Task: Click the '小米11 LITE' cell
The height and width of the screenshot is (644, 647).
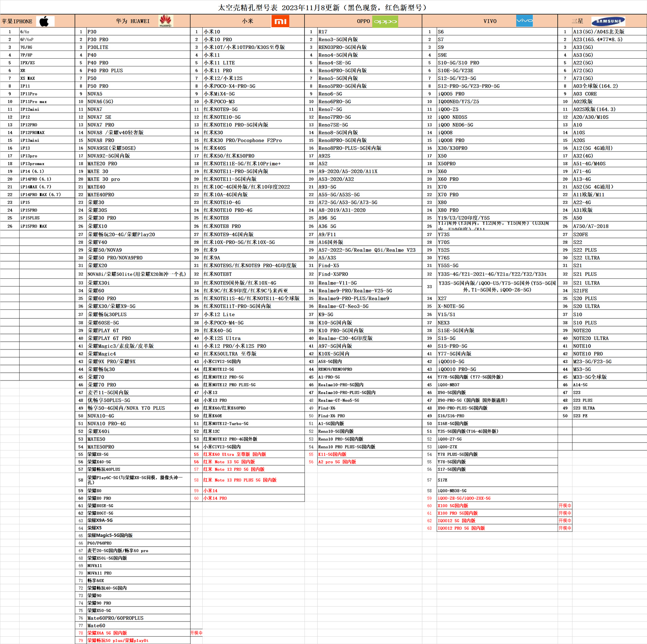Action: 254,63
